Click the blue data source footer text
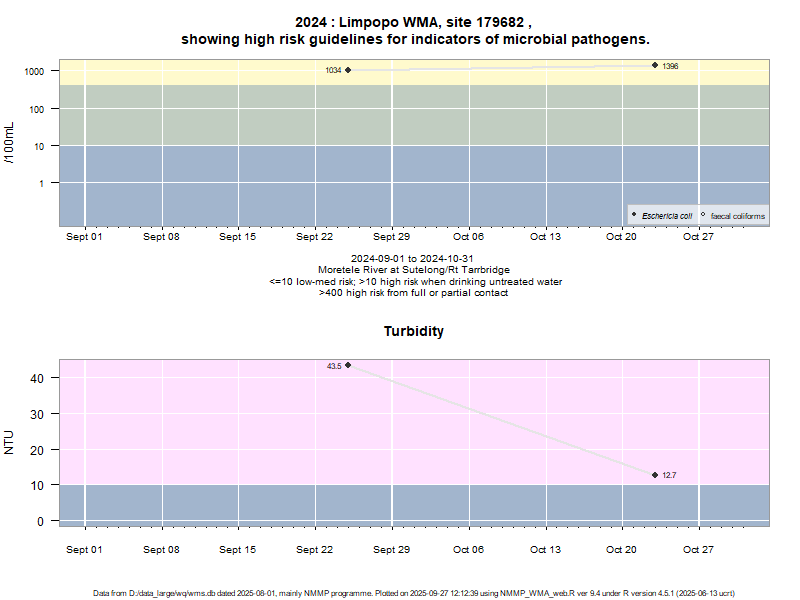Screen dimensions: 800x600 tap(414, 593)
